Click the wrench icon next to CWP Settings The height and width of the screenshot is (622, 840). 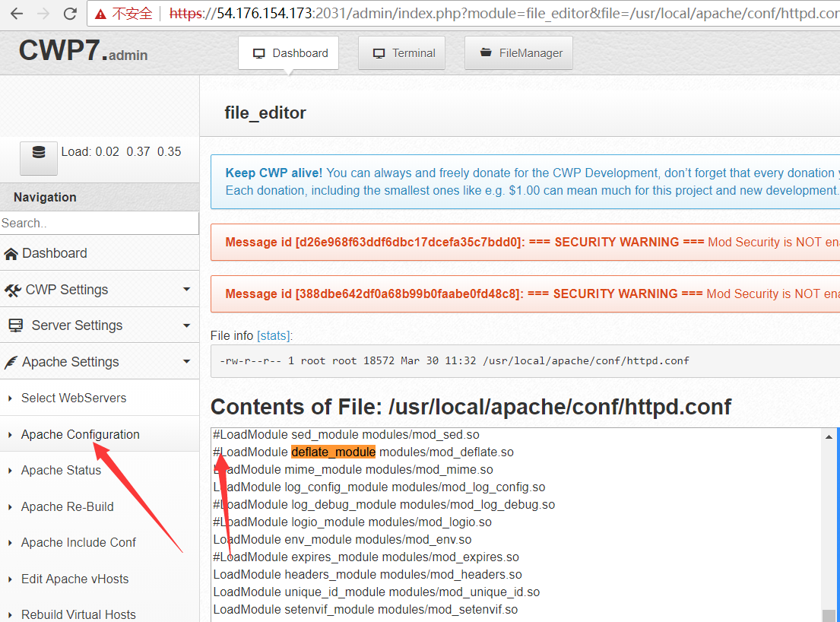[15, 289]
